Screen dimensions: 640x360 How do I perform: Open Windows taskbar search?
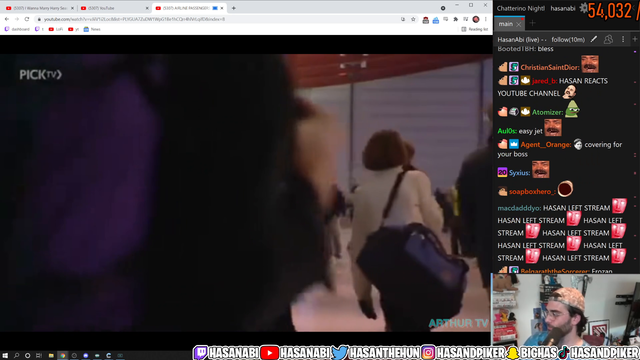16,356
